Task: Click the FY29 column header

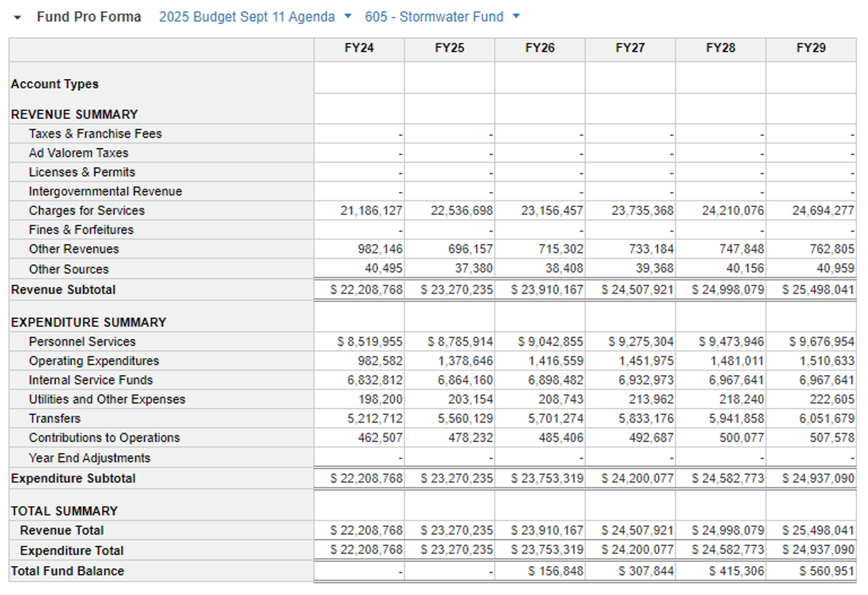Action: pyautogui.click(x=811, y=48)
